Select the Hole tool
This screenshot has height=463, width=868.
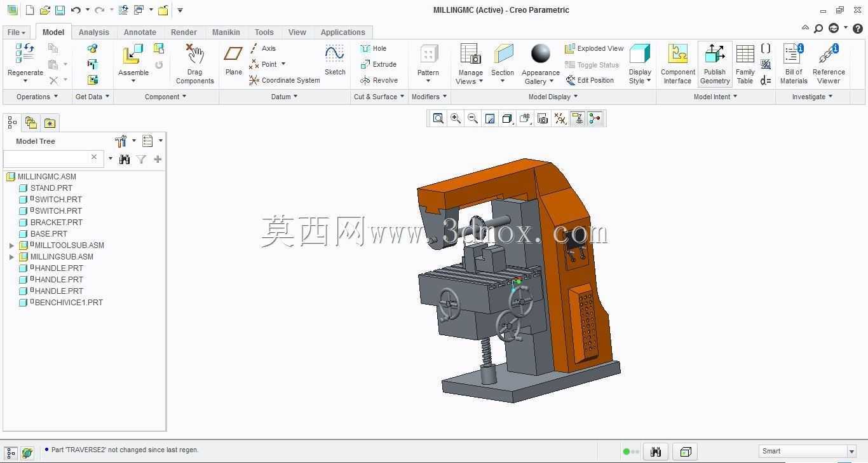(373, 48)
